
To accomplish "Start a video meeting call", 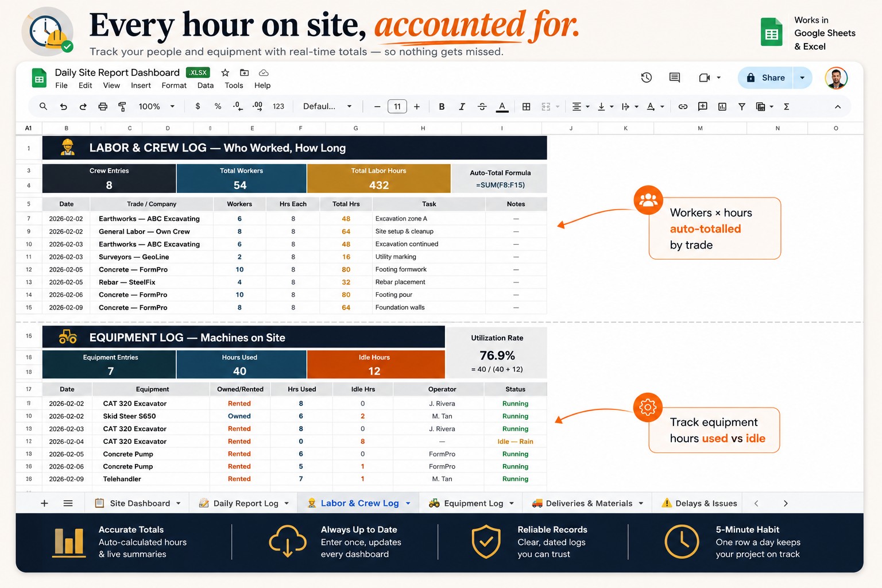I will (x=705, y=78).
